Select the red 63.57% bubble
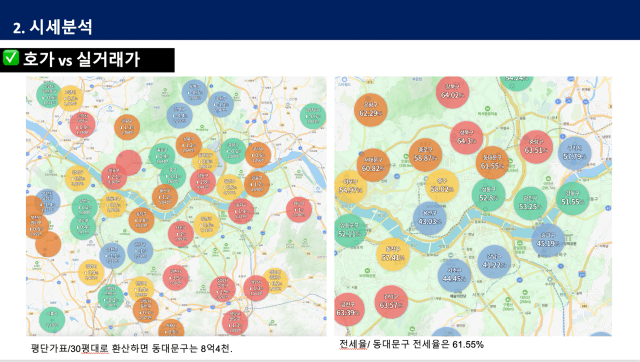Screen dimensions: 640x362 [391, 302]
